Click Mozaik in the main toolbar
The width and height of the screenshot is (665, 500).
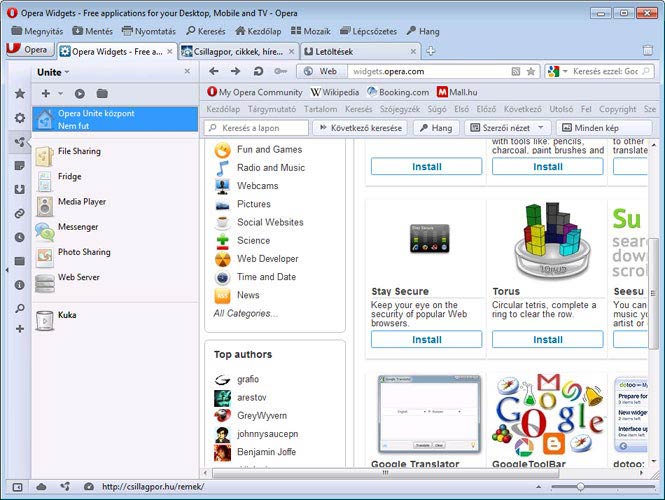310,31
